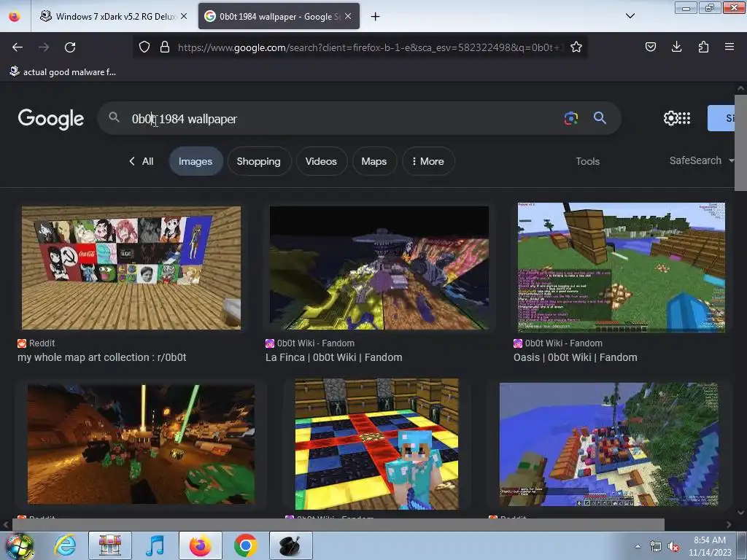The width and height of the screenshot is (747, 560).
Task: Switch to Maps results
Action: click(x=374, y=161)
